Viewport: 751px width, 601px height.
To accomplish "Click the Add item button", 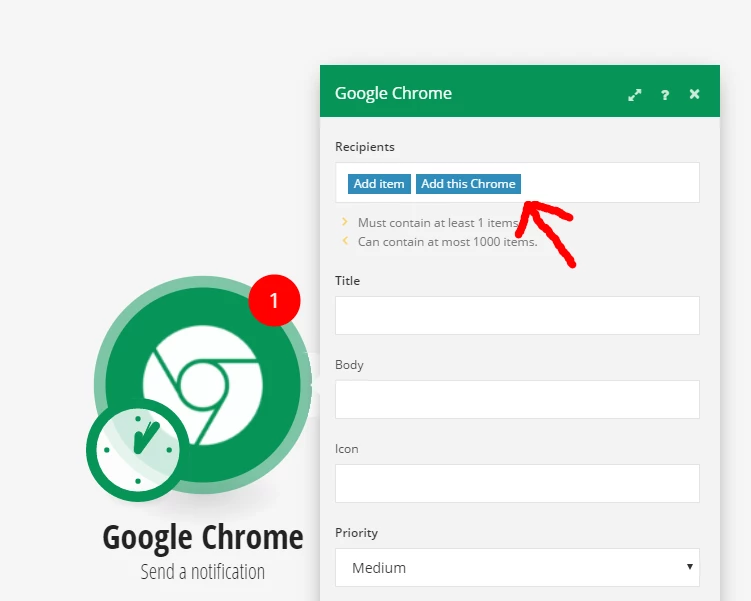I will coord(379,184).
